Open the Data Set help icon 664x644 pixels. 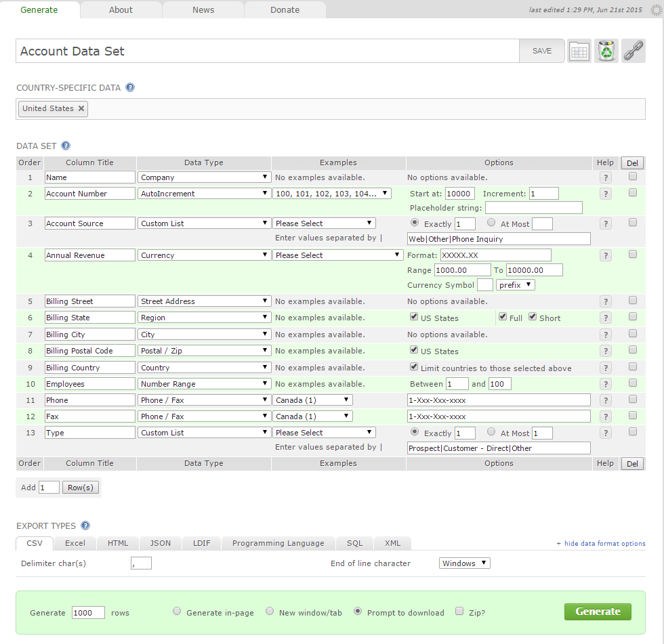click(x=66, y=146)
